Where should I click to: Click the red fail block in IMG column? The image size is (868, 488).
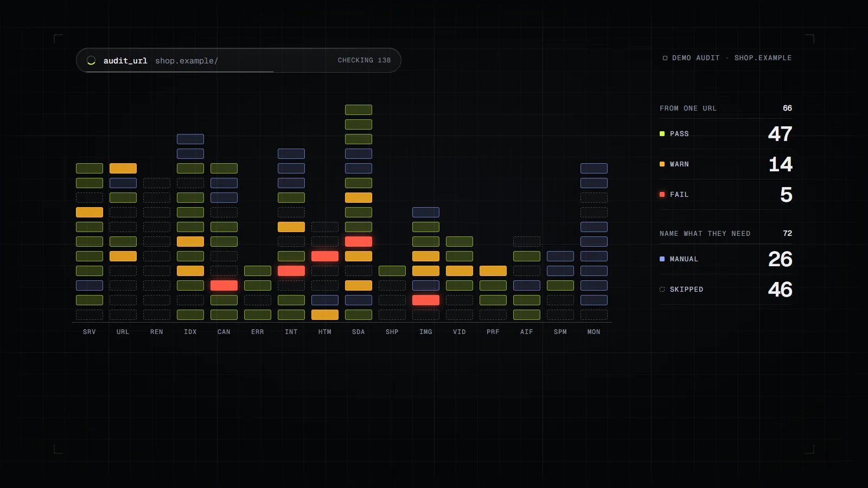point(426,300)
